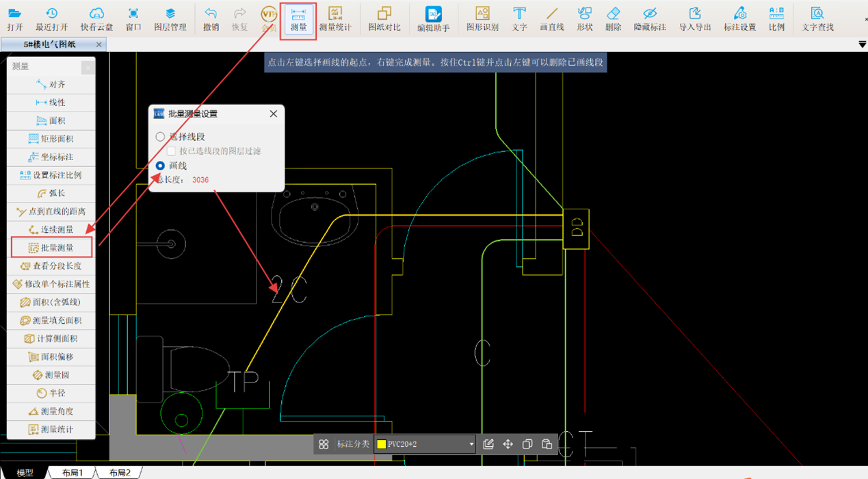Viewport: 868px width, 479px height.
Task: Expand the tab list arrow at right
Action: click(862, 44)
